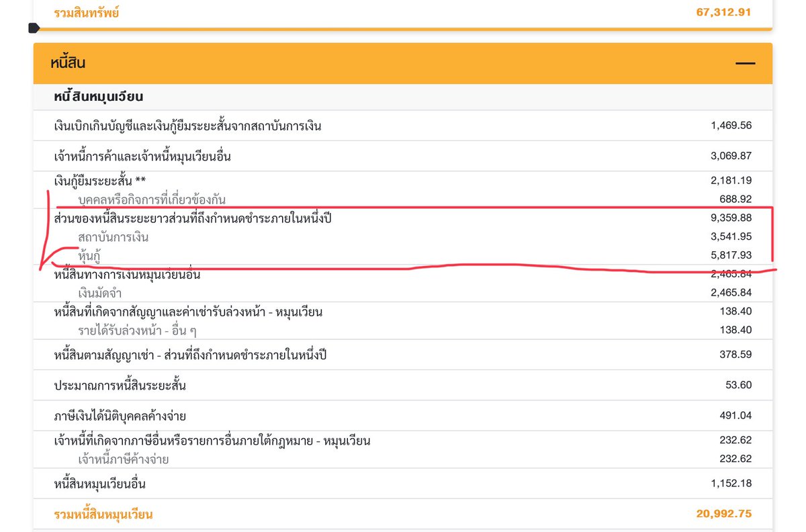Click the value 1,152.18
The image size is (806, 532).
point(731,484)
